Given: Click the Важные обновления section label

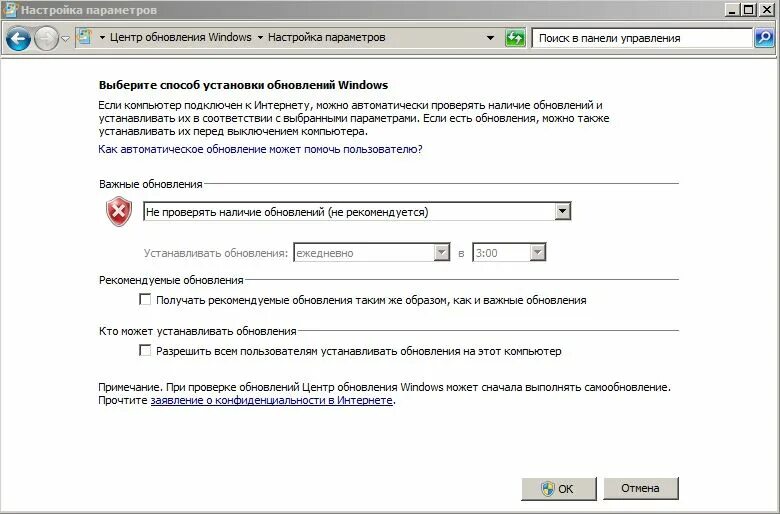Looking at the screenshot, I should pyautogui.click(x=151, y=184).
